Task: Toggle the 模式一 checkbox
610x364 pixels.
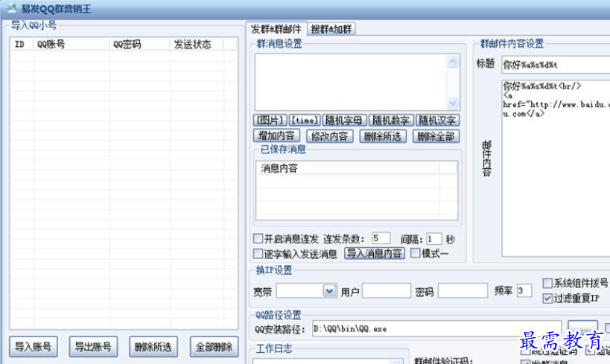Action: [x=416, y=253]
